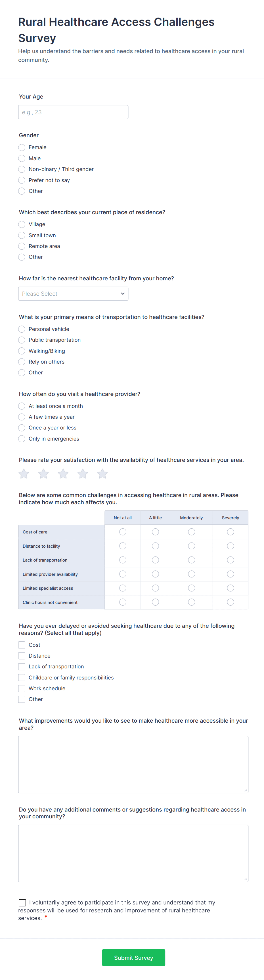Agree to the voluntary participation consent
264x980 pixels.
(x=22, y=902)
